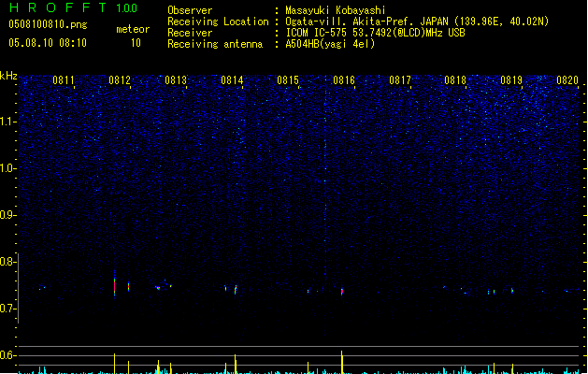Click the date stamp 05.08.10 08:10
Viewport: 588px width, 374px height.
[x=48, y=43]
